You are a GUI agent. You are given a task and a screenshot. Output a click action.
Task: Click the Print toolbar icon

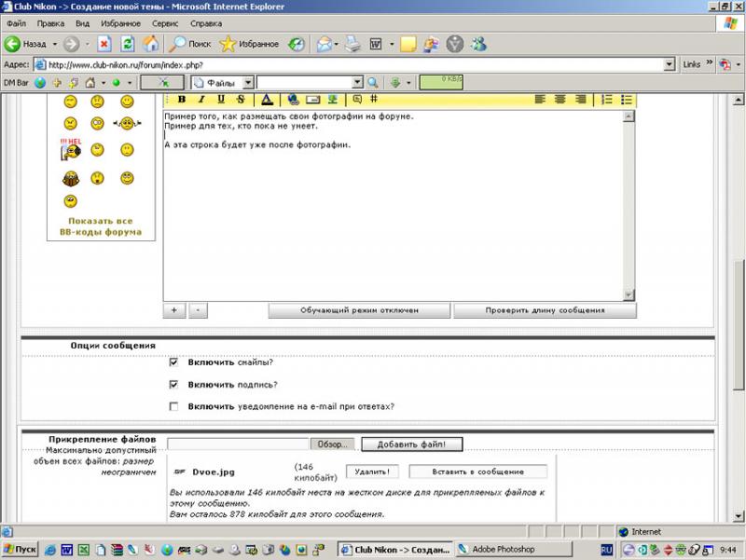[353, 44]
